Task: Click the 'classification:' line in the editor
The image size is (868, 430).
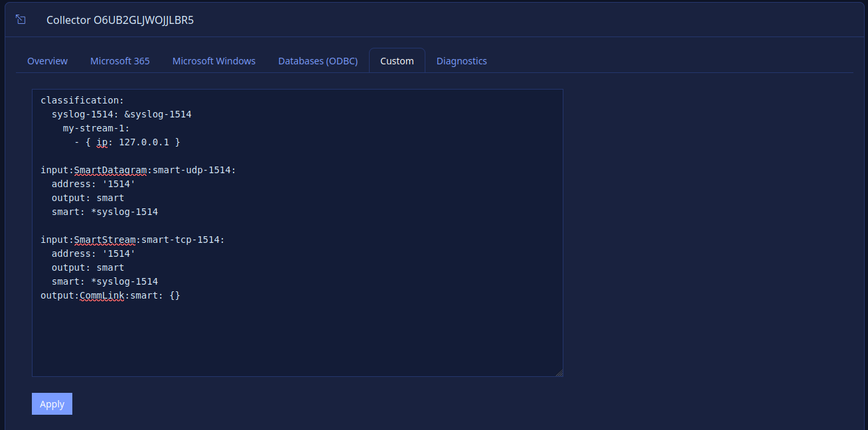Action: point(82,100)
